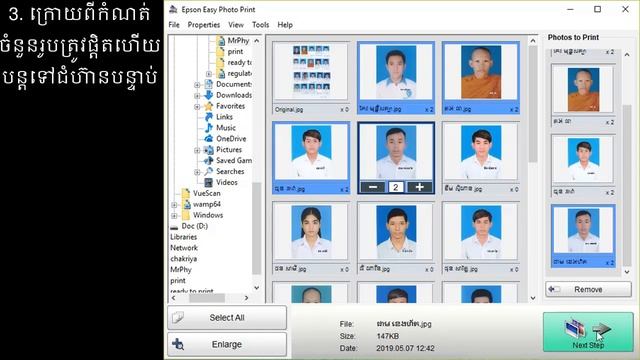Expand the Downloads folder node
The height and width of the screenshot is (360, 640).
[x=197, y=96]
